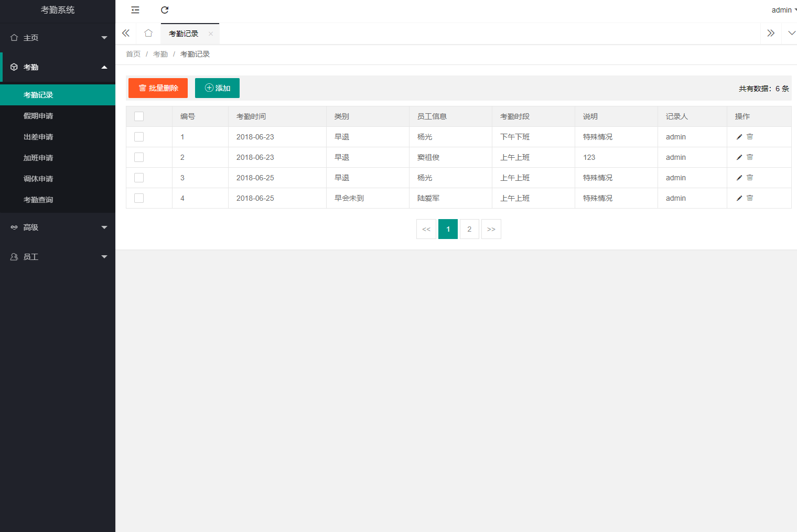Image resolution: width=797 pixels, height=532 pixels.
Task: Expand the 员工 menu arrow
Action: pos(104,257)
